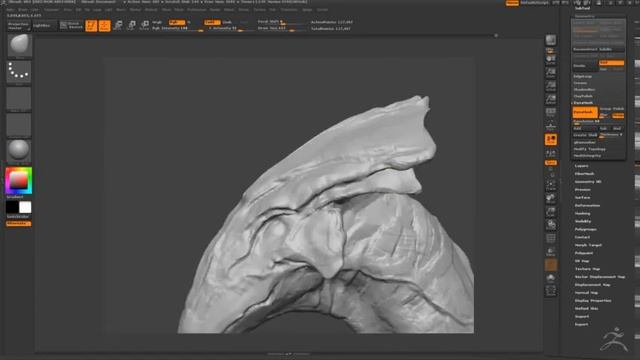
Task: Click the Zoom document icon in right shelf
Action: point(551,73)
